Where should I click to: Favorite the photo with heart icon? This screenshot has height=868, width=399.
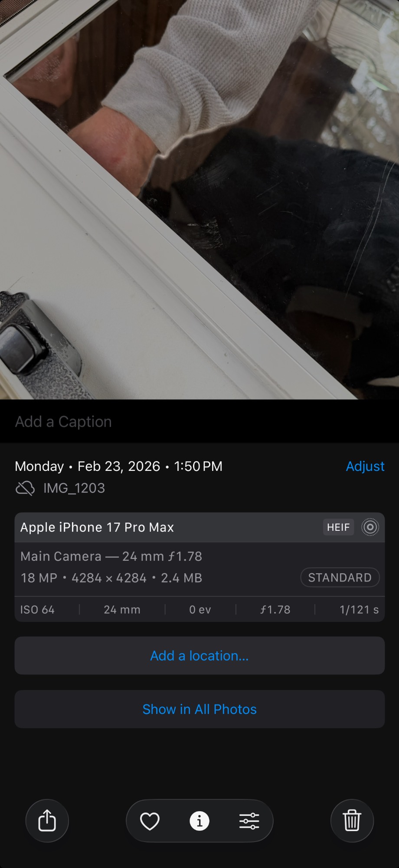click(x=150, y=821)
